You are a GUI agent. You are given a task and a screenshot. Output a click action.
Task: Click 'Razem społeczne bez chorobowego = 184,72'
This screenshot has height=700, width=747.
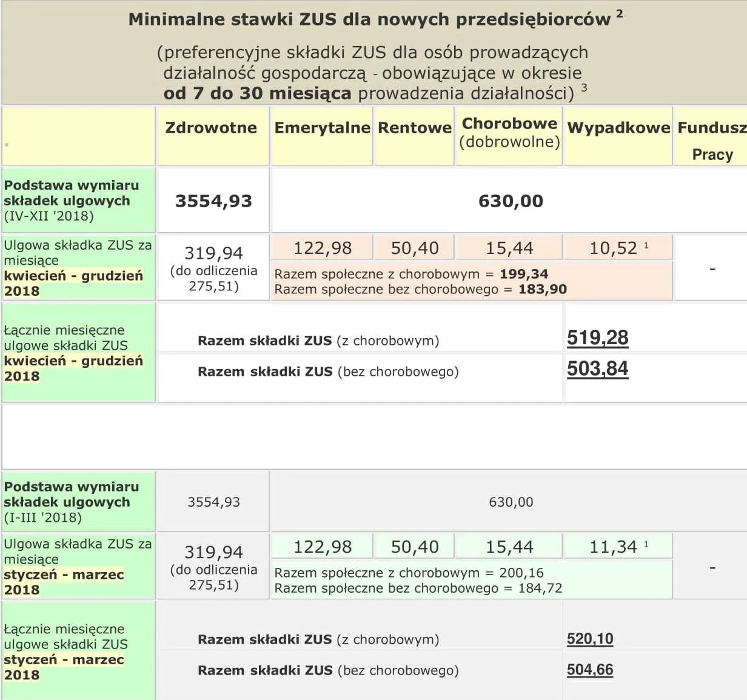click(x=418, y=588)
